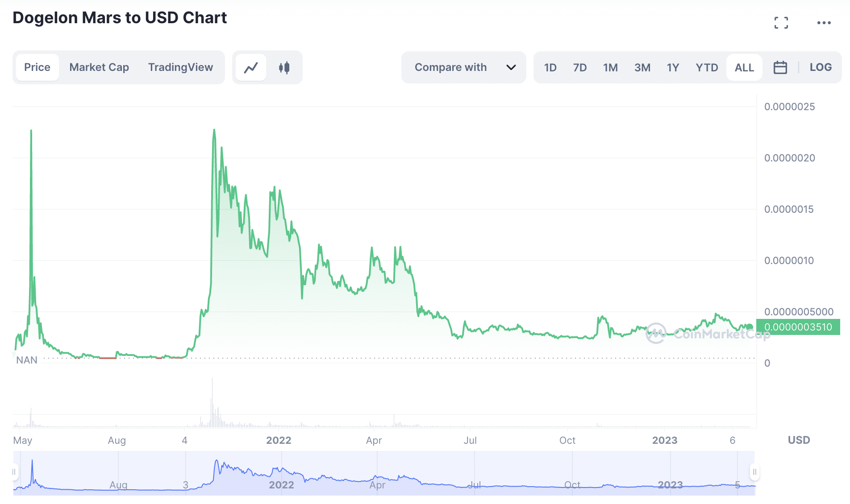The height and width of the screenshot is (504, 850).
Task: Grab the right range navigator handle
Action: click(754, 472)
